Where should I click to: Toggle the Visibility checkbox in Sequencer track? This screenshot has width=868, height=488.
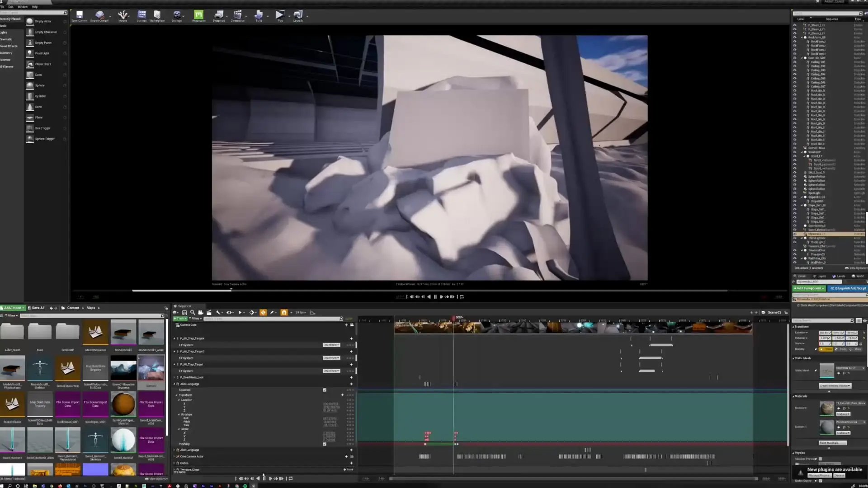click(324, 444)
